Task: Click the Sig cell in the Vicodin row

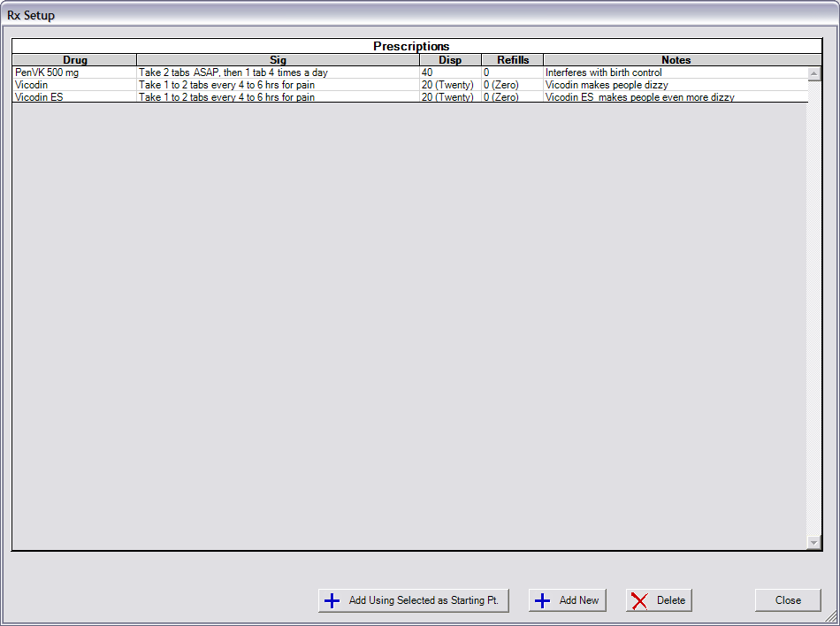Action: 278,85
